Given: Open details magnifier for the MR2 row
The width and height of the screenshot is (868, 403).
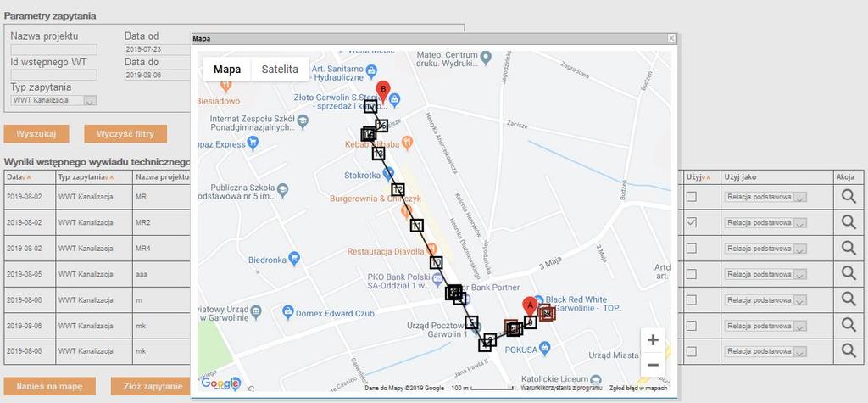Looking at the screenshot, I should pos(849,222).
